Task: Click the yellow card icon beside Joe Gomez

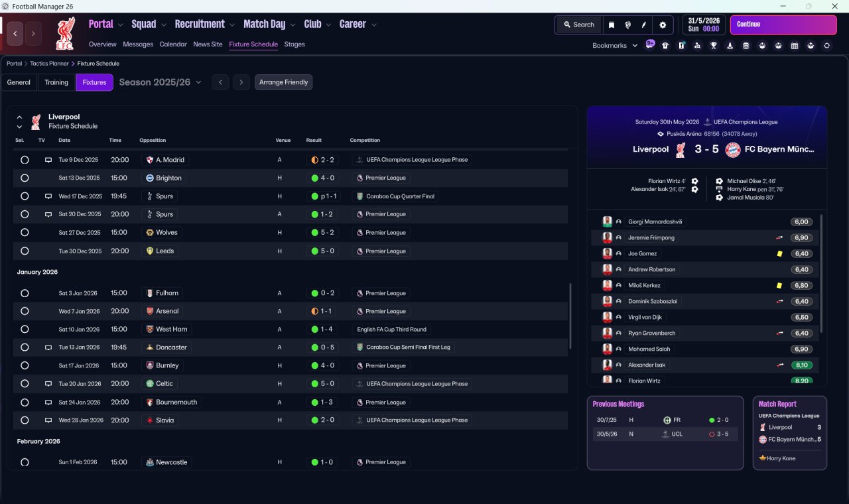Action: coord(779,254)
